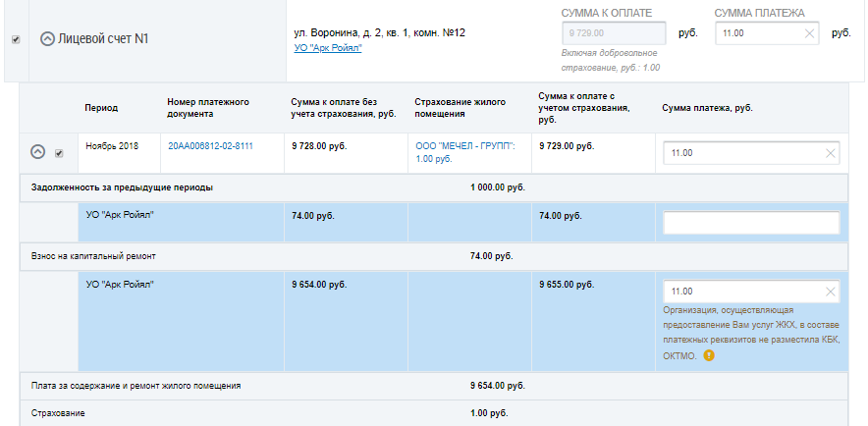868x426 pixels.
Task: Collapse the Лицевой счет N1 chevron
Action: click(x=46, y=39)
